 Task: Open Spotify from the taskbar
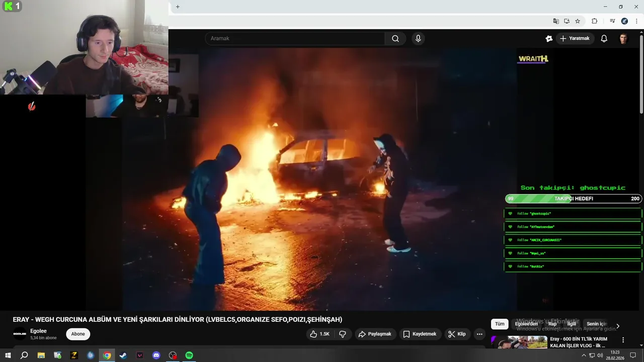[189, 355]
